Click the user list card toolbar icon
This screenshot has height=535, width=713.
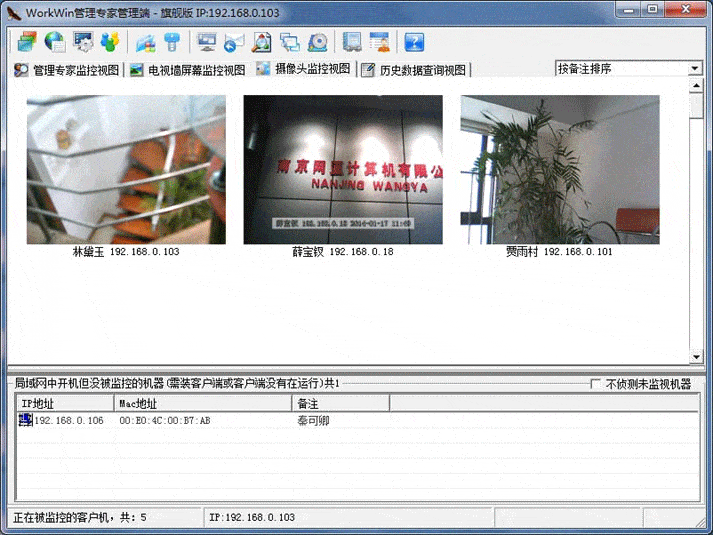[380, 42]
